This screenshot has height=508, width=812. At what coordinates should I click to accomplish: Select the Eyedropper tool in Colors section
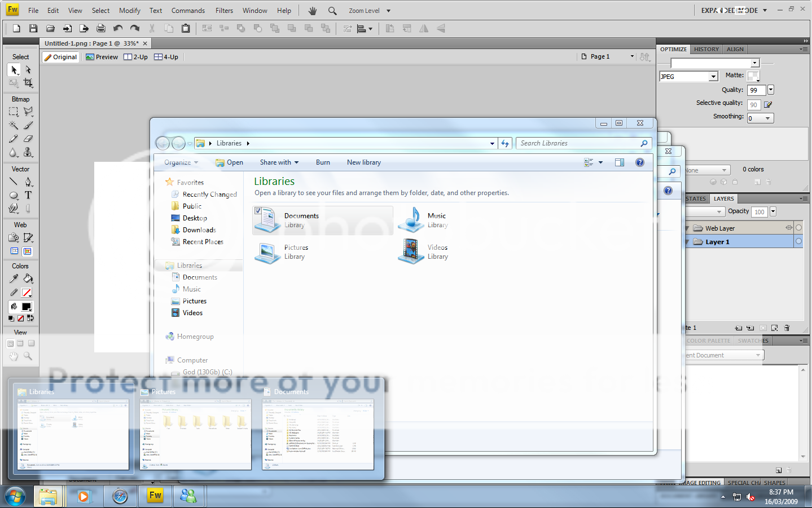tap(14, 279)
